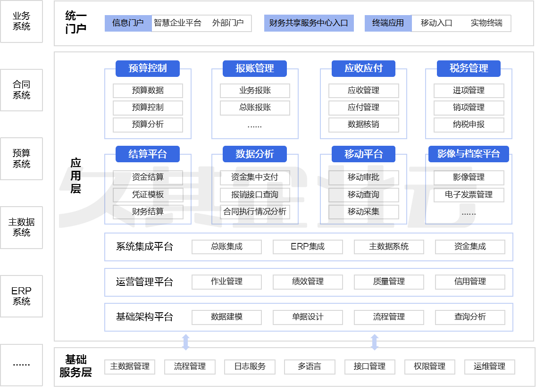Select the 终端应用 tab

(388, 23)
